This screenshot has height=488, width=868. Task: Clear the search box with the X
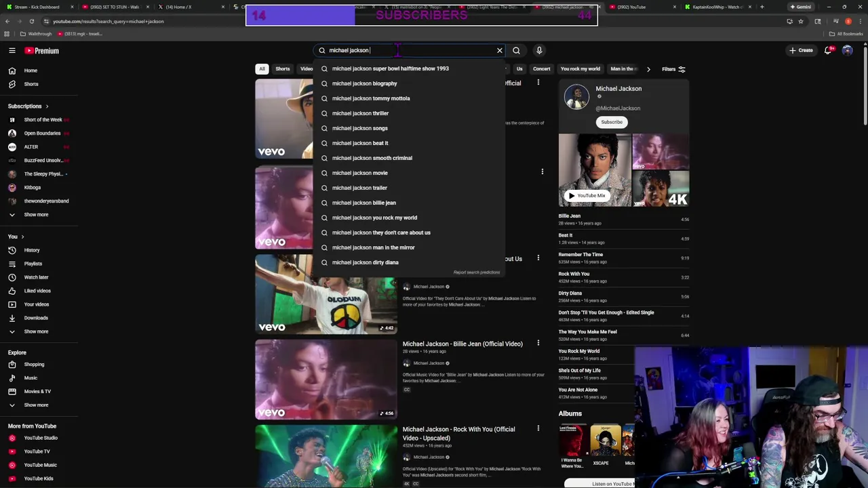(500, 50)
